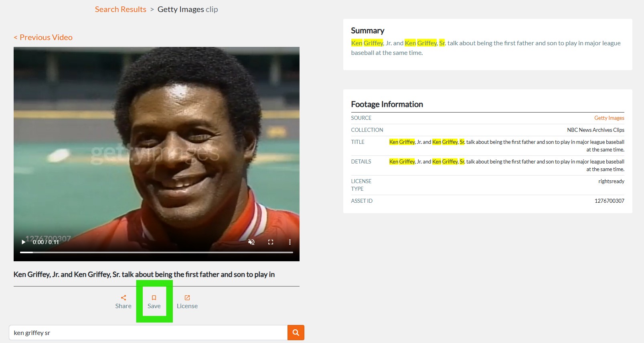Click the rightsready license type value
This screenshot has width=644, height=343.
pos(611,181)
